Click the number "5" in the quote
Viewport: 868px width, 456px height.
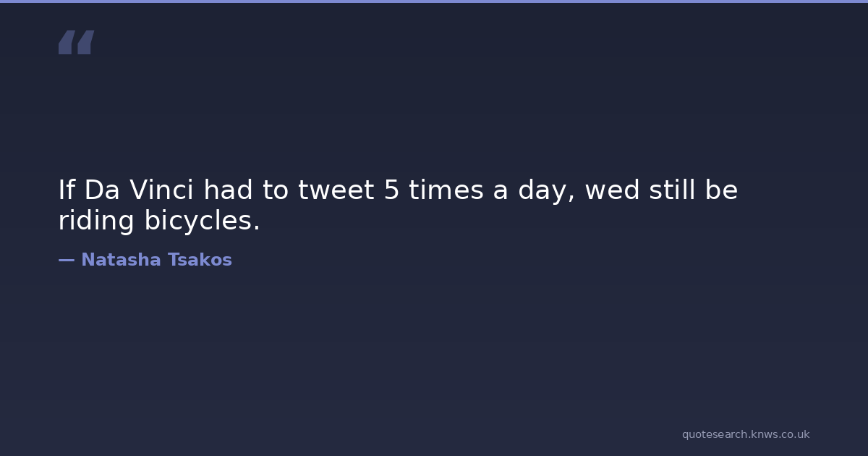point(391,190)
